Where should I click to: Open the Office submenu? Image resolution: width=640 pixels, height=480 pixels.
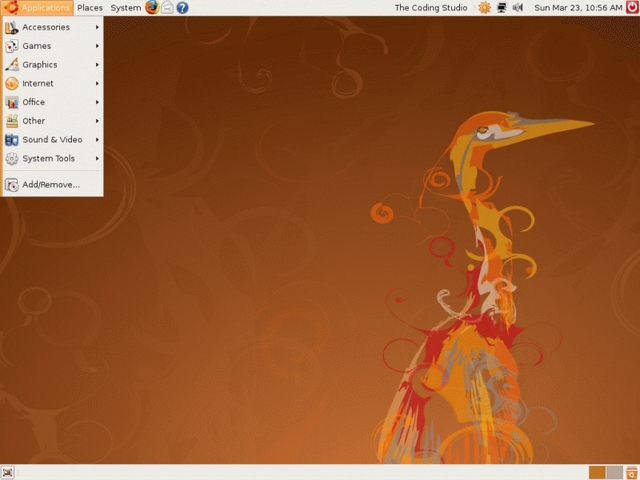pos(52,102)
